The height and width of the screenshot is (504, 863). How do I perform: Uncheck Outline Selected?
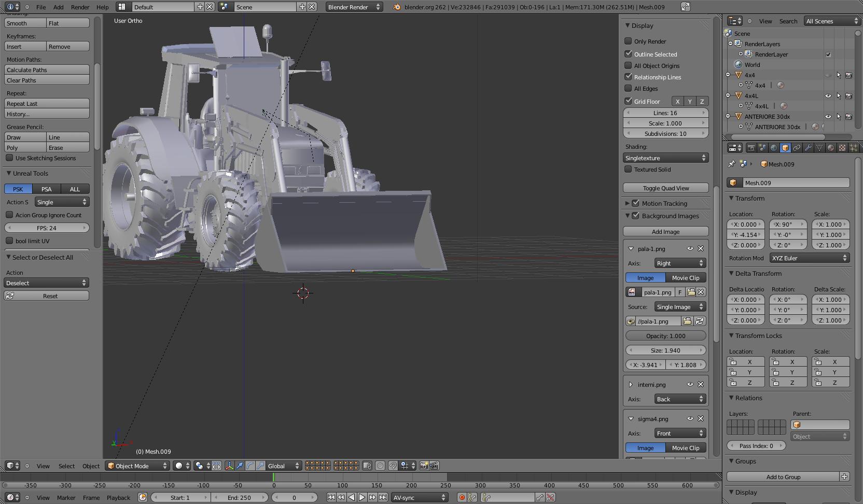point(628,53)
